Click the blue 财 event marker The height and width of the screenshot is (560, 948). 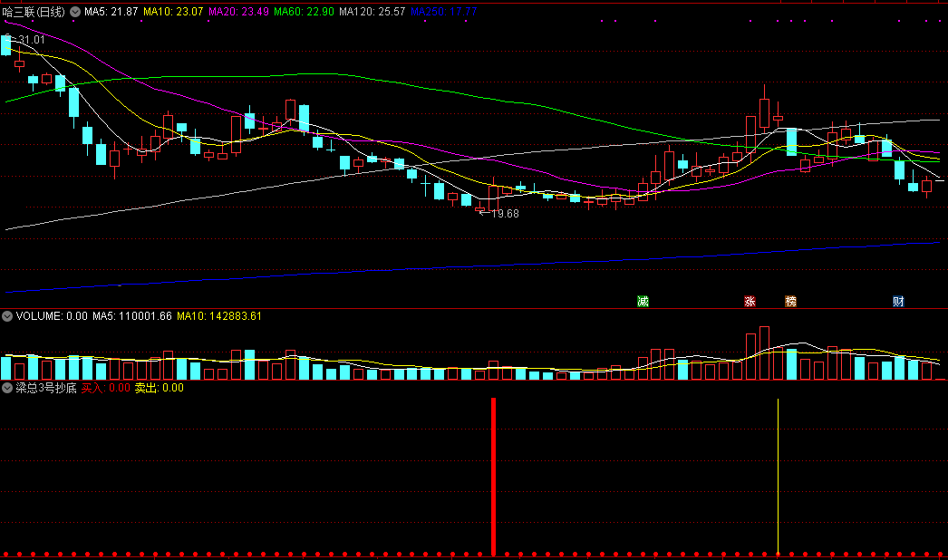pos(898,301)
